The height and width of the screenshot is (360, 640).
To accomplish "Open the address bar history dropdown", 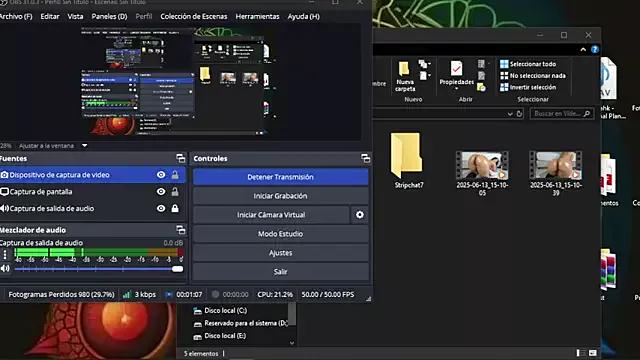I will click(x=510, y=114).
